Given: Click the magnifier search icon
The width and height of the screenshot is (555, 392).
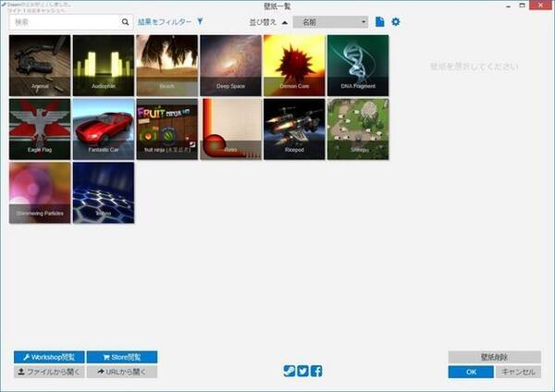Looking at the screenshot, I should 125,22.
